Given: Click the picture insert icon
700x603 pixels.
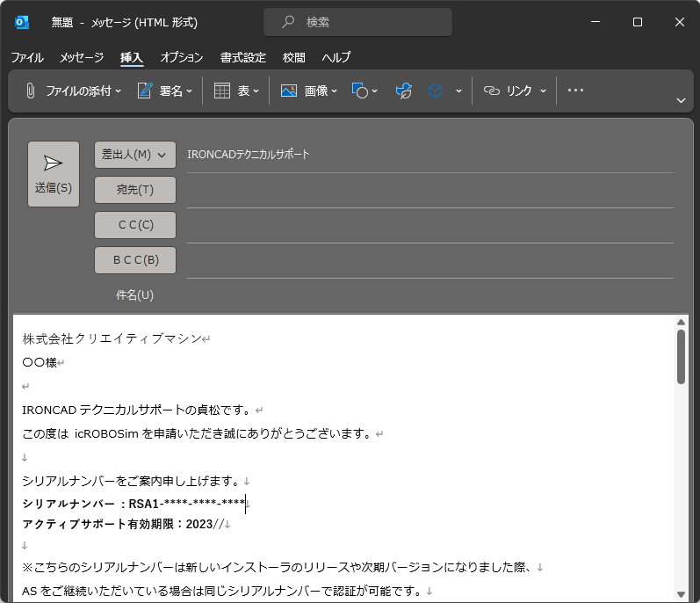Looking at the screenshot, I should 289,91.
